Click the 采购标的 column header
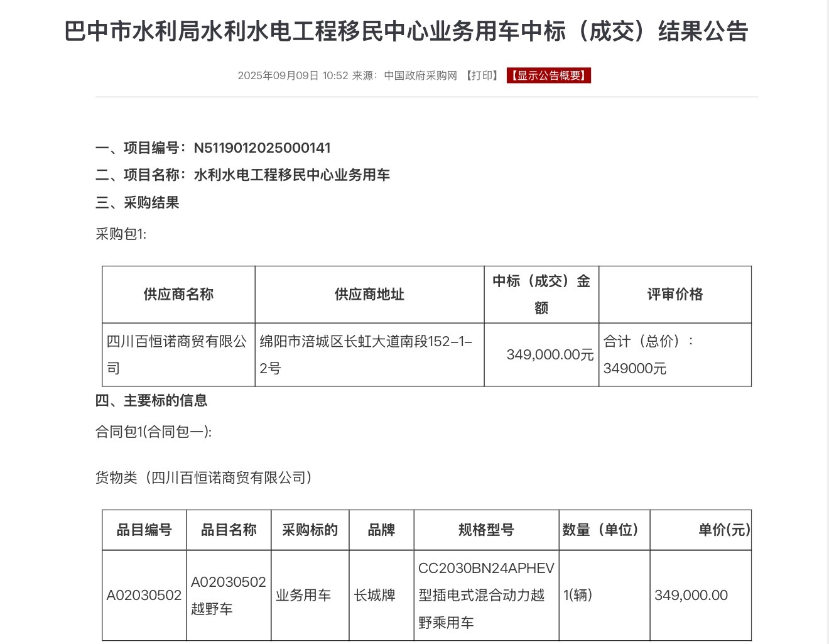 [310, 530]
